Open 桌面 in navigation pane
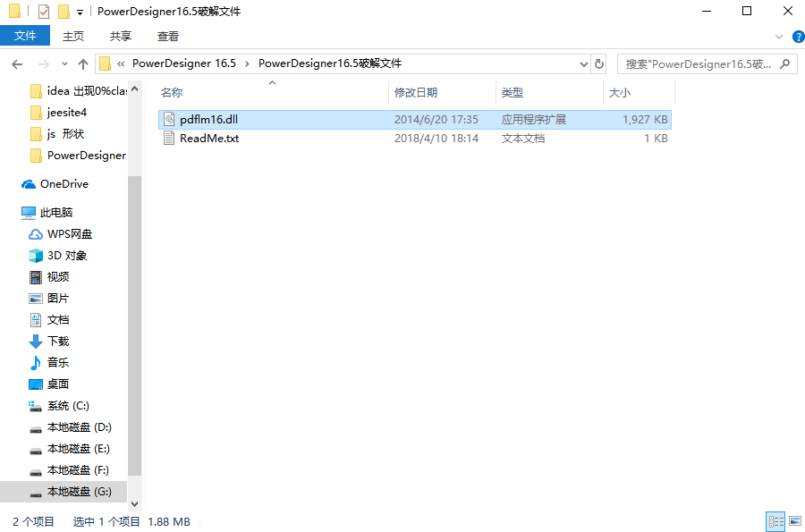This screenshot has width=805, height=532. point(49,384)
